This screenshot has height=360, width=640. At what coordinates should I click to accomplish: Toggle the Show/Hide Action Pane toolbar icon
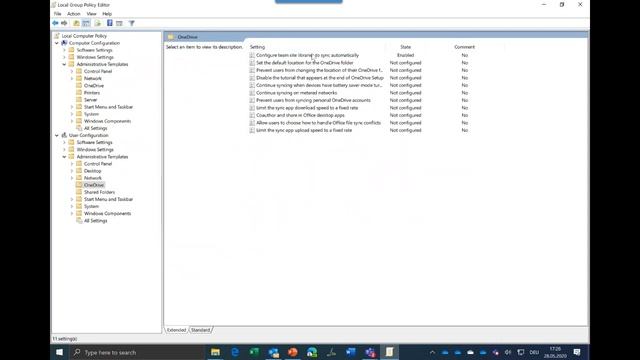119,23
